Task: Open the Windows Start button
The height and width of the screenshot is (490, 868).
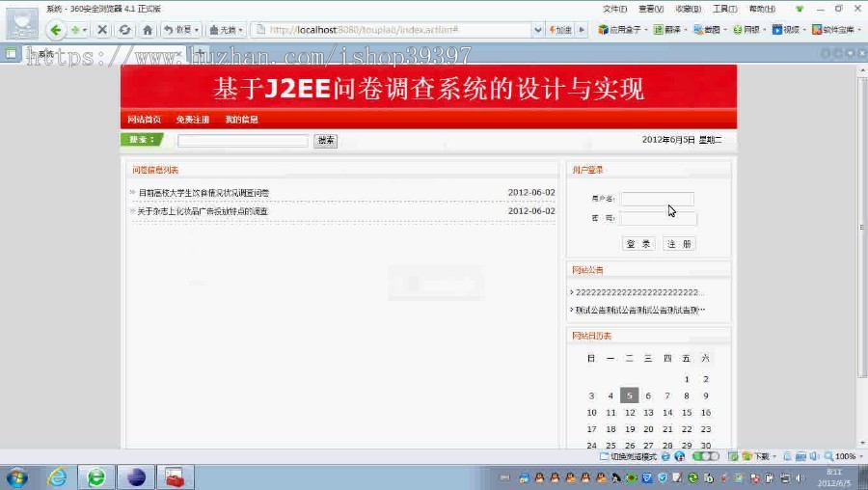Action: coord(17,477)
